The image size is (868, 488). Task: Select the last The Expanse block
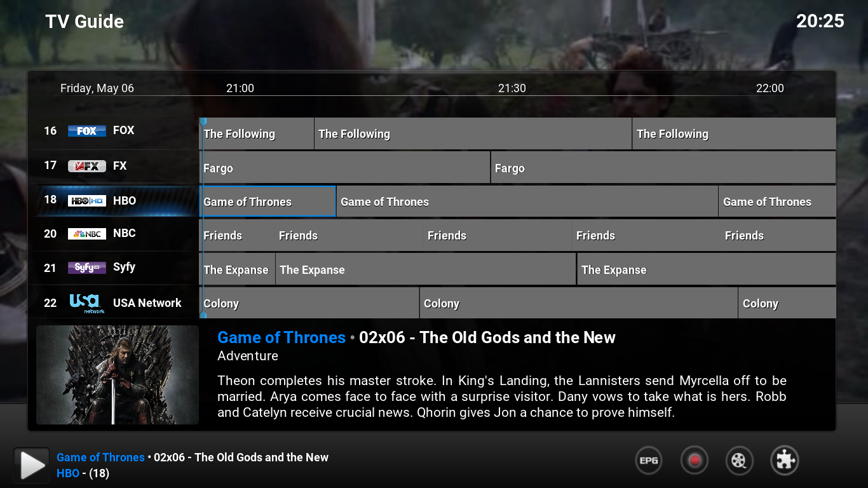pyautogui.click(x=707, y=269)
